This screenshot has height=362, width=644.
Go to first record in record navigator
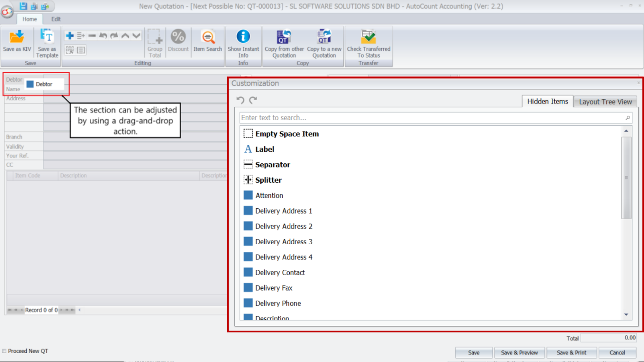10,310
